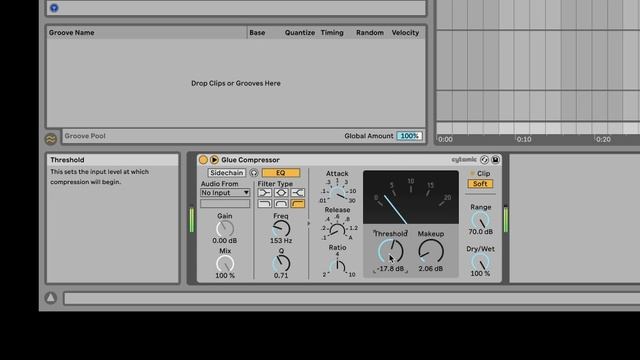Click the Makeup value 2.06 dB
Image resolution: width=640 pixels, height=360 pixels.
point(431,269)
